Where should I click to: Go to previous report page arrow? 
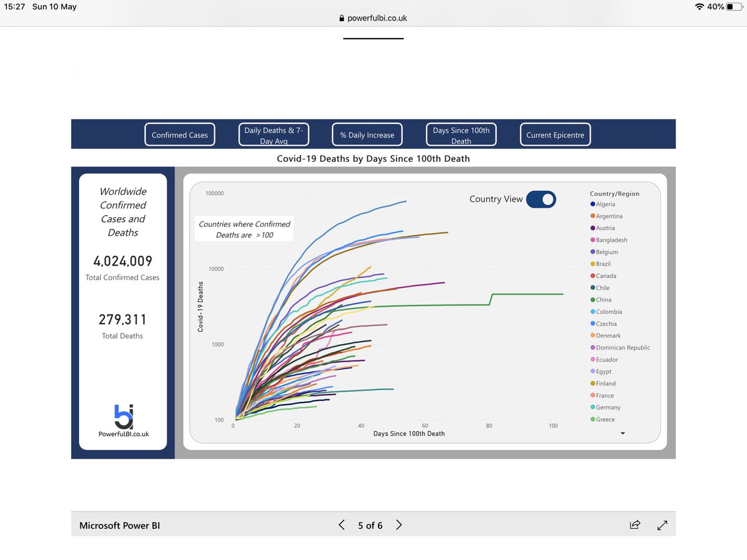point(342,525)
